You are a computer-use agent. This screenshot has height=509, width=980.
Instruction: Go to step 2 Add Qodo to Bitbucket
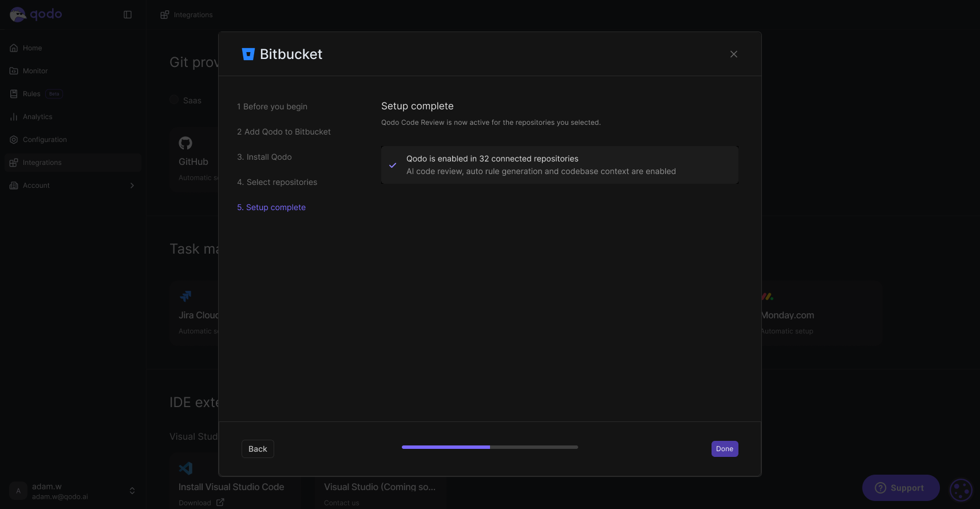point(284,132)
